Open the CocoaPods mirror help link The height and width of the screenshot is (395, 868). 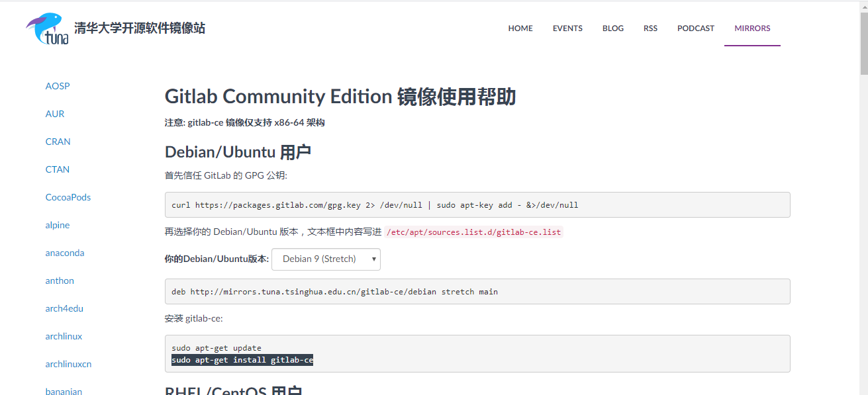click(x=68, y=197)
